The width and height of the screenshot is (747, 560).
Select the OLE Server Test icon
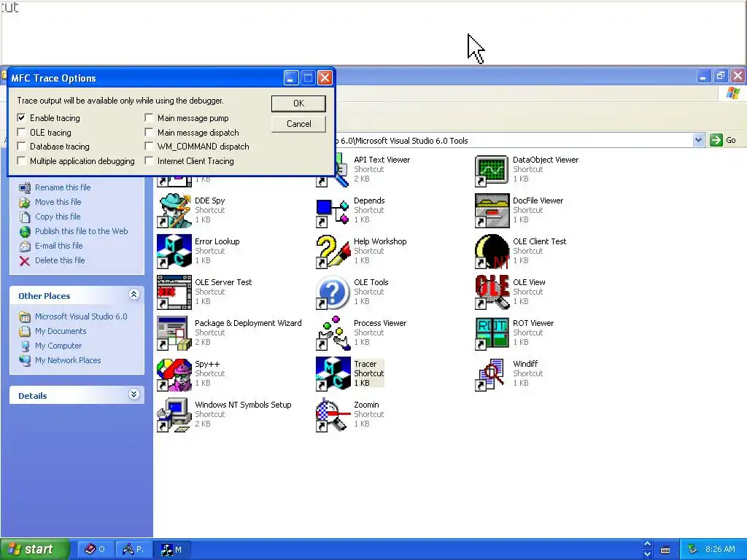tap(174, 292)
